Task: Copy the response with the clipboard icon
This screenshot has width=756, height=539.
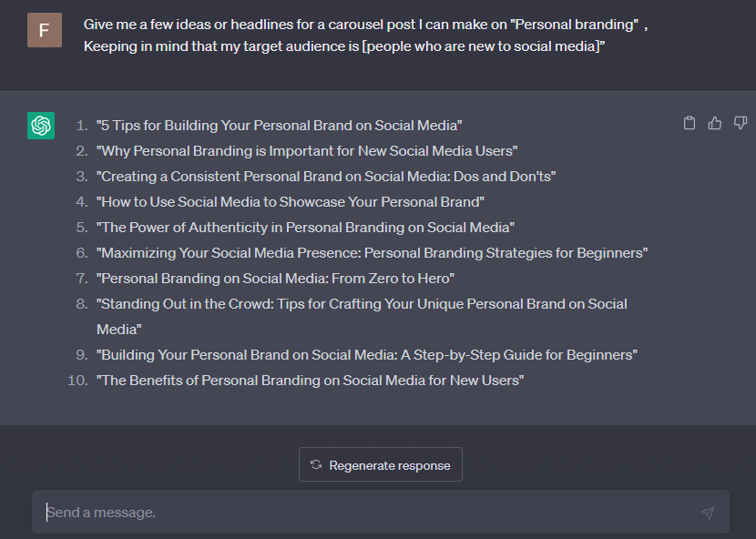Action: (690, 123)
